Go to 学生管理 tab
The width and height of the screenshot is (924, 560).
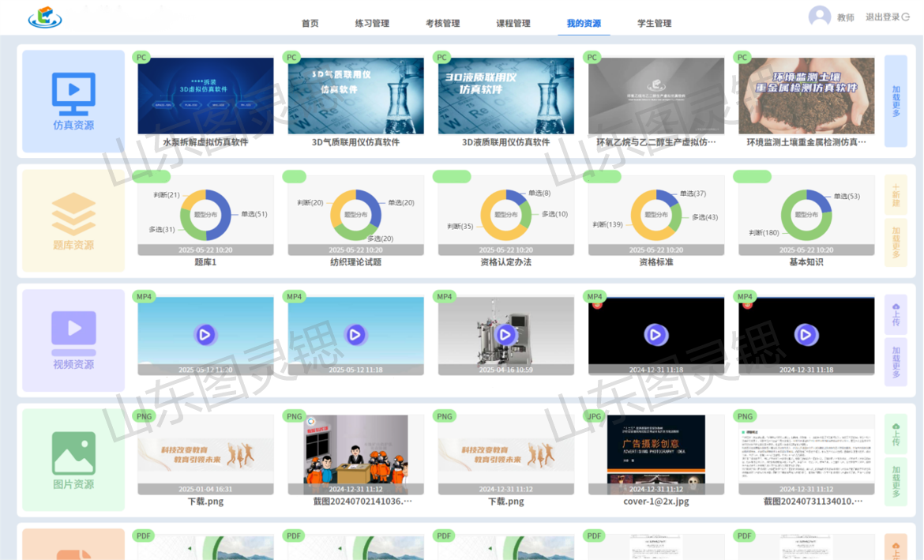[654, 24]
